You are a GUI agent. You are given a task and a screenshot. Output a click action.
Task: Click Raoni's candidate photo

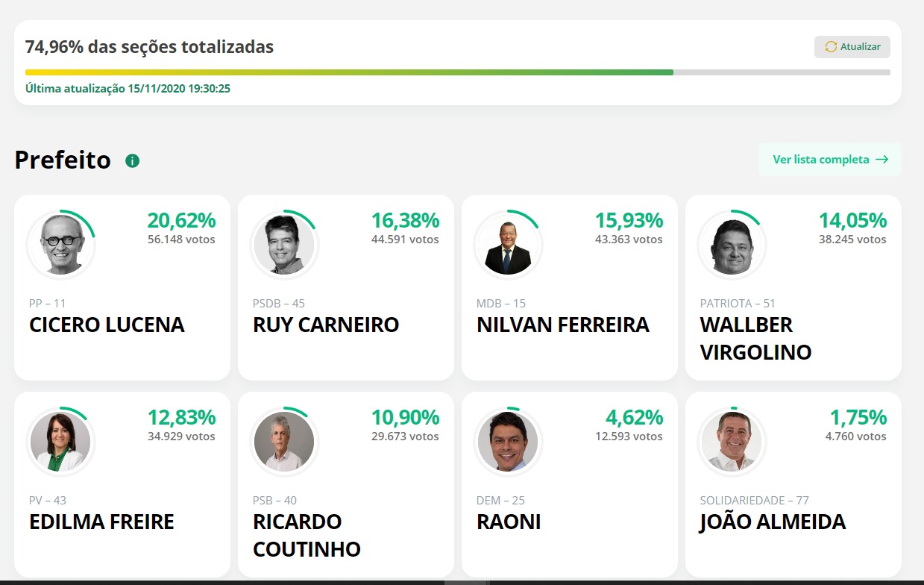(x=508, y=441)
